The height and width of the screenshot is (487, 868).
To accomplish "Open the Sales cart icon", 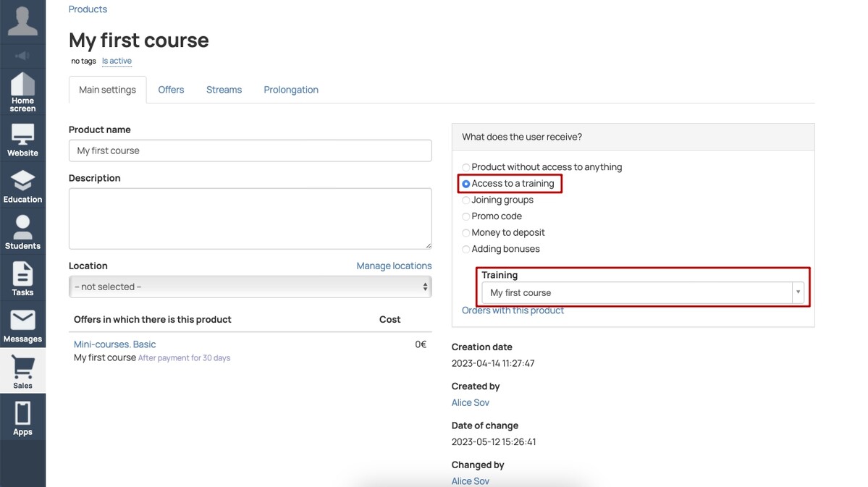I will (22, 373).
